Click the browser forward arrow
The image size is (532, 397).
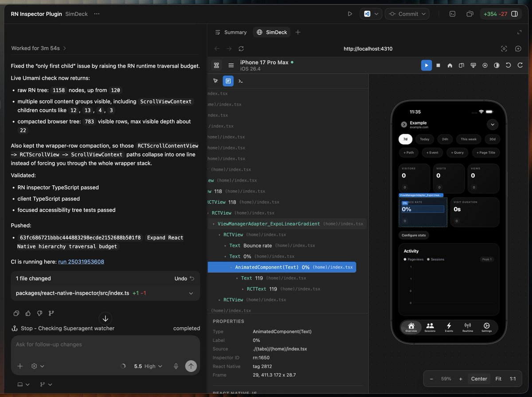[x=229, y=49]
